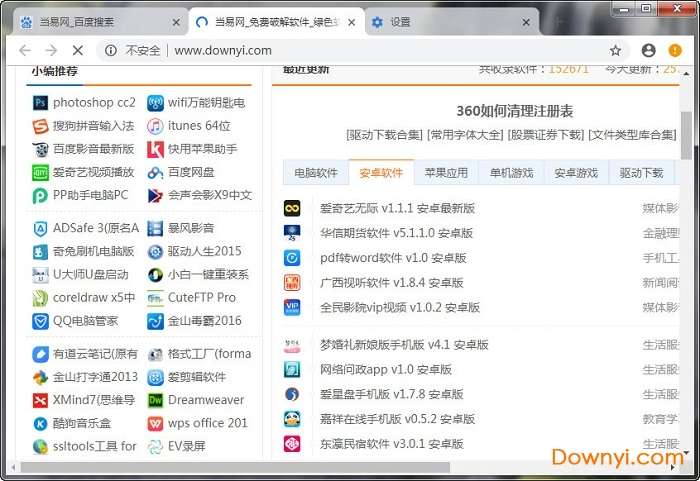Click the 快用苹果助手 icon
700x481 pixels.
point(155,150)
